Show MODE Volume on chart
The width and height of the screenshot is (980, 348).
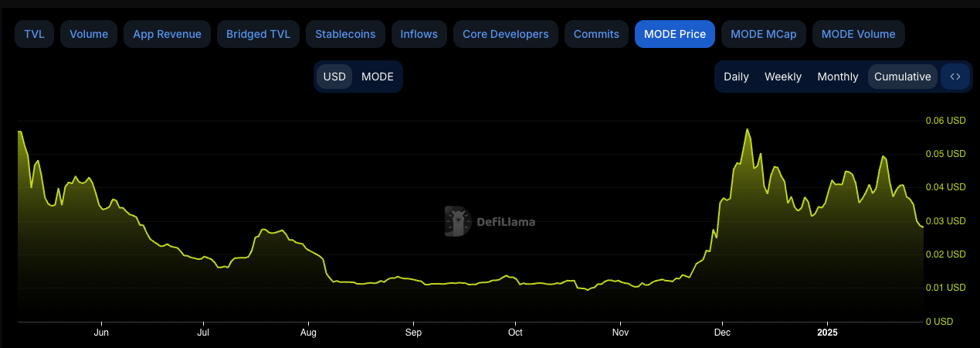point(858,34)
